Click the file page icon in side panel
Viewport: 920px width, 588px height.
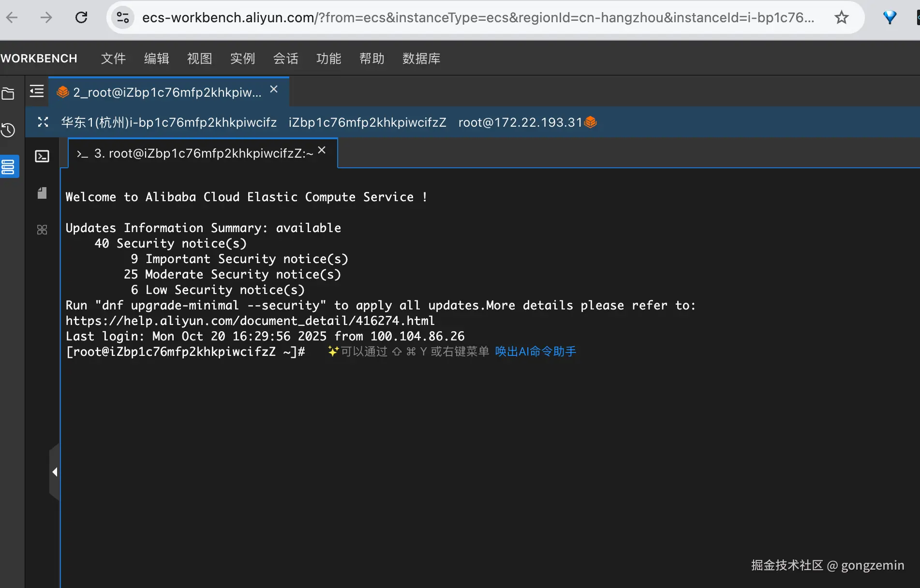[42, 193]
